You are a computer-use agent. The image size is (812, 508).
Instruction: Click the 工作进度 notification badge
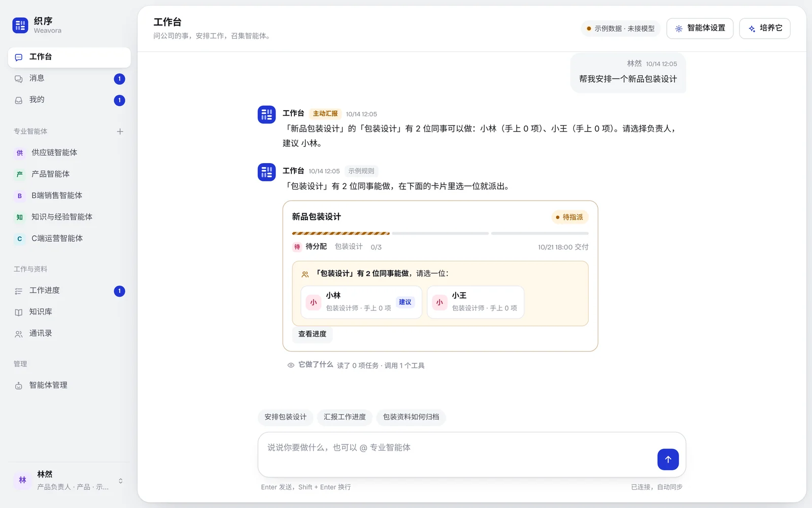click(119, 291)
